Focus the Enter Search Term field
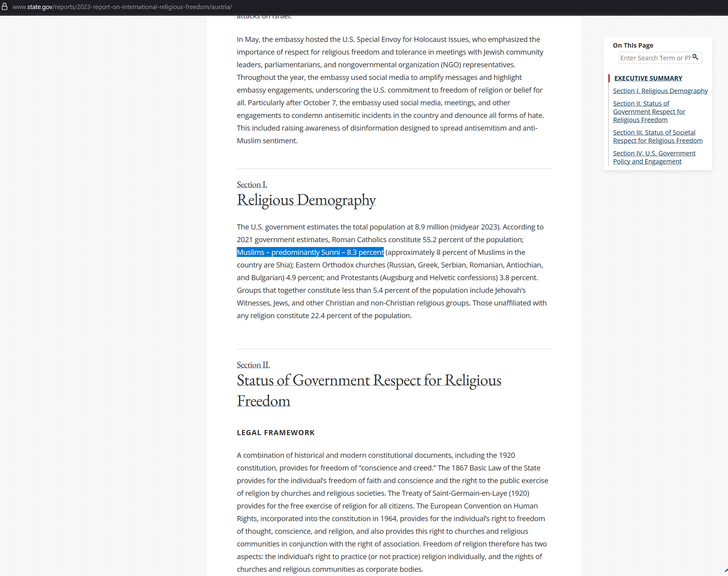The height and width of the screenshot is (576, 728). (x=654, y=58)
